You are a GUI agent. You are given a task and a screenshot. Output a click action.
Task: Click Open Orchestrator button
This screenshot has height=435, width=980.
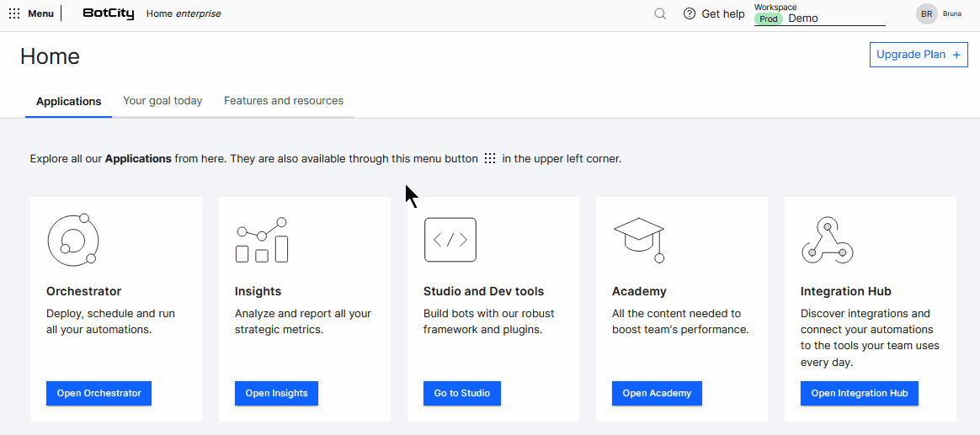[99, 393]
